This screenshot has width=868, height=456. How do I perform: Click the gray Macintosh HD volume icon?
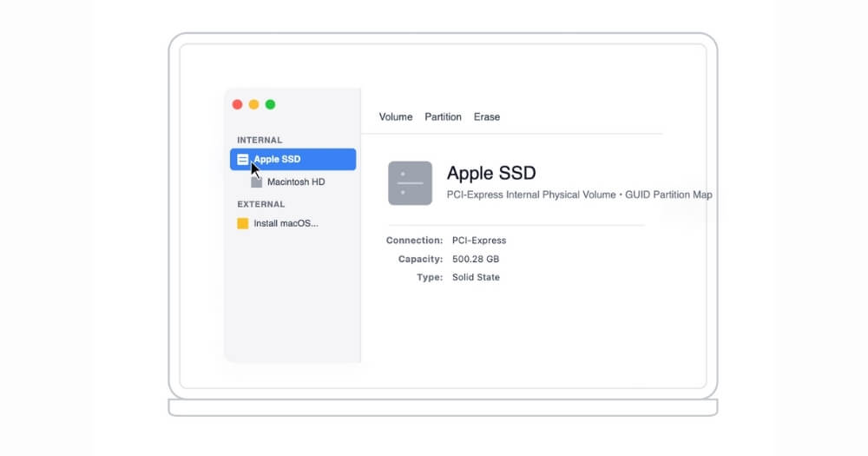tap(256, 182)
